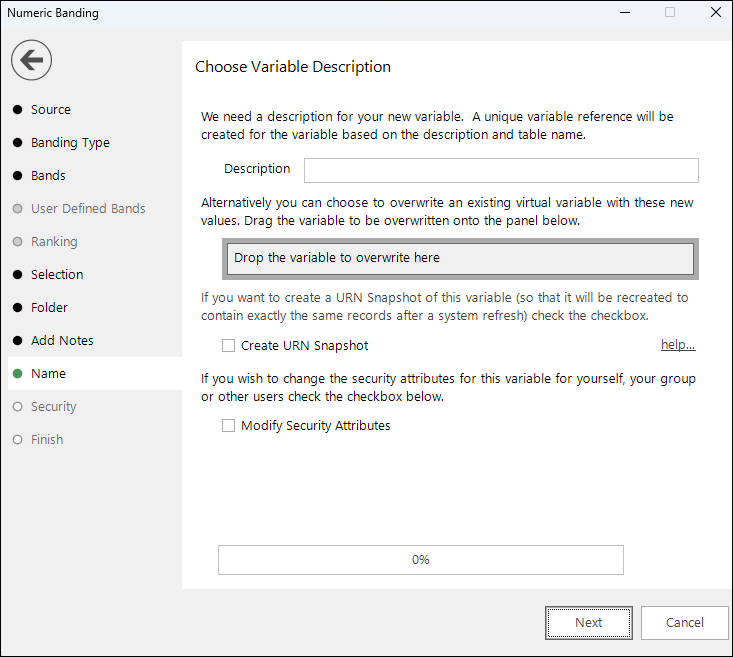Click the Finish step
The height and width of the screenshot is (657, 733).
(47, 440)
